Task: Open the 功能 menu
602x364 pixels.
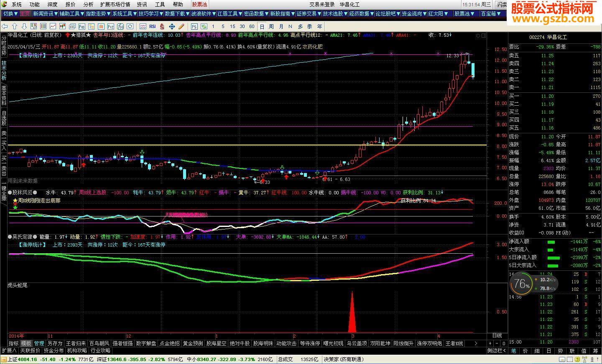Action: pyautogui.click(x=34, y=4)
